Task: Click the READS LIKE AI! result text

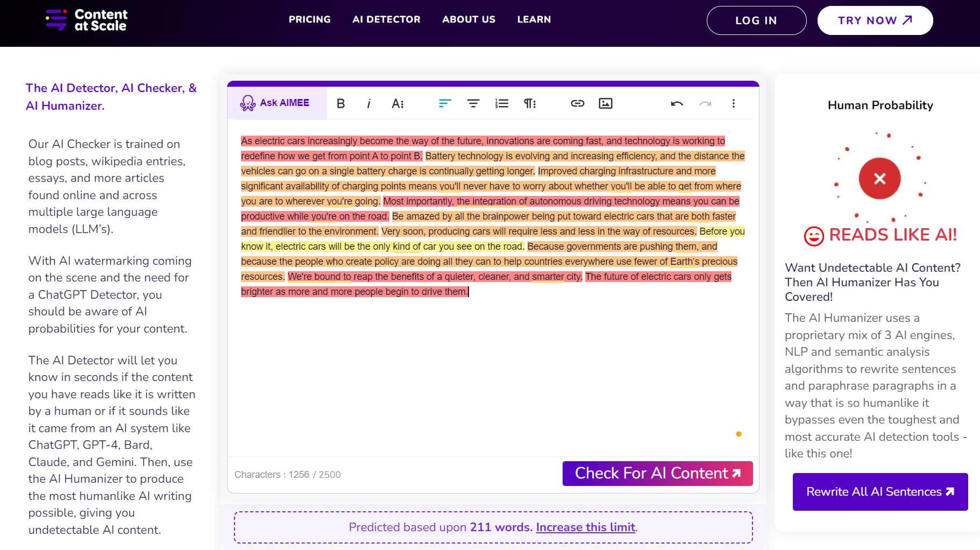Action: point(893,235)
